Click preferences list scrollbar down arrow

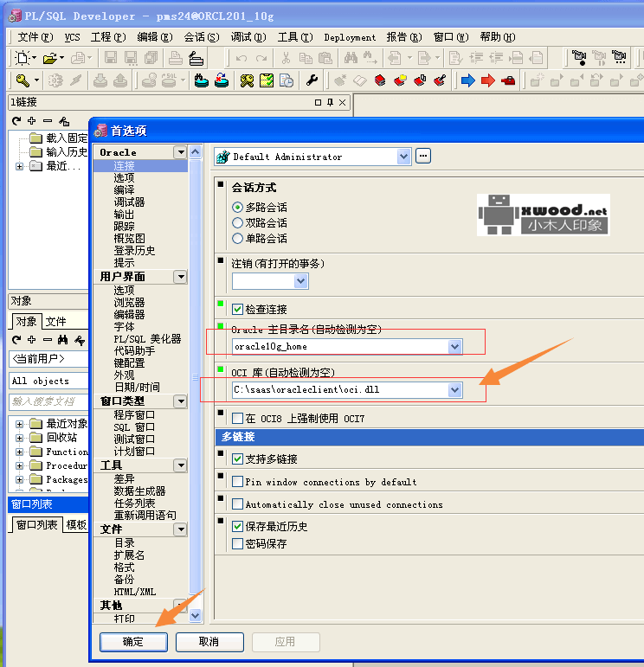coord(196,615)
